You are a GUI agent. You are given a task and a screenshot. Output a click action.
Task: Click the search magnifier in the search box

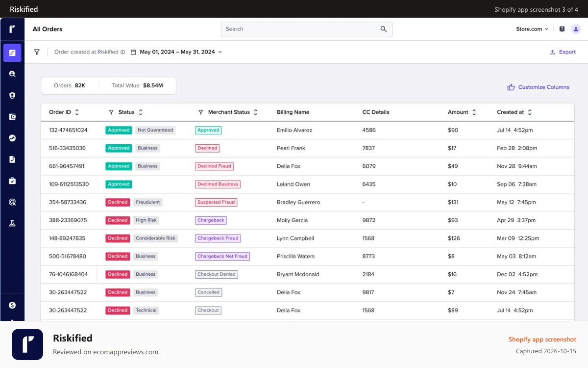pos(384,29)
